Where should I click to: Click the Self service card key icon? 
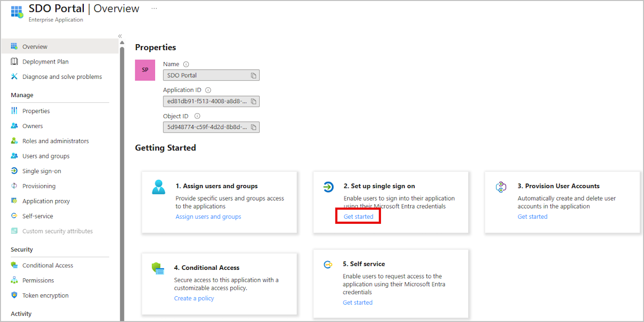(x=328, y=264)
